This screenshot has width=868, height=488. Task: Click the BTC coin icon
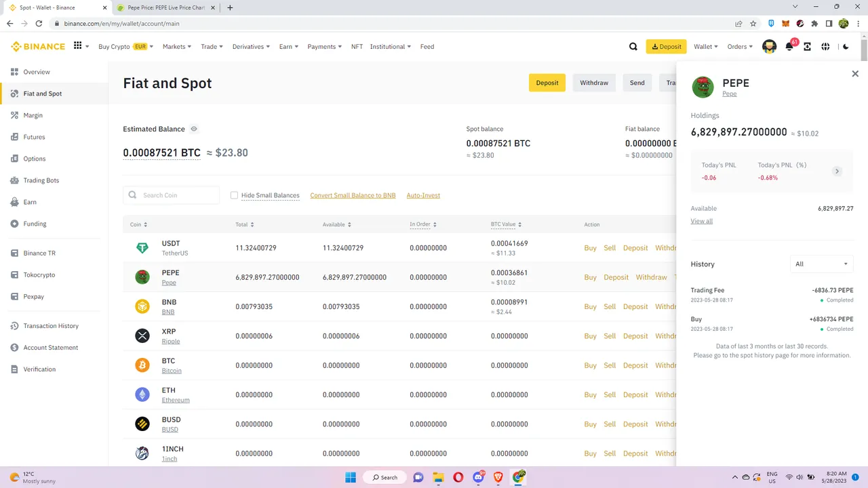click(x=142, y=365)
